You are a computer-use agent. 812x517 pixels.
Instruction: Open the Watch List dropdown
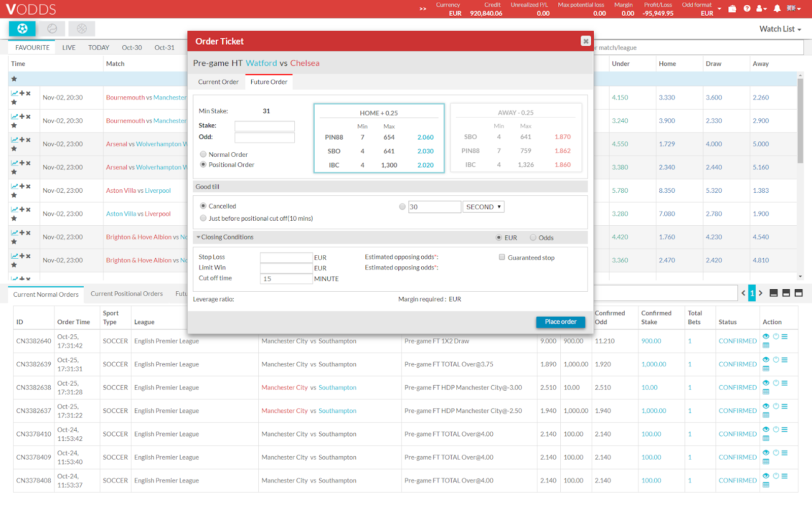(780, 29)
